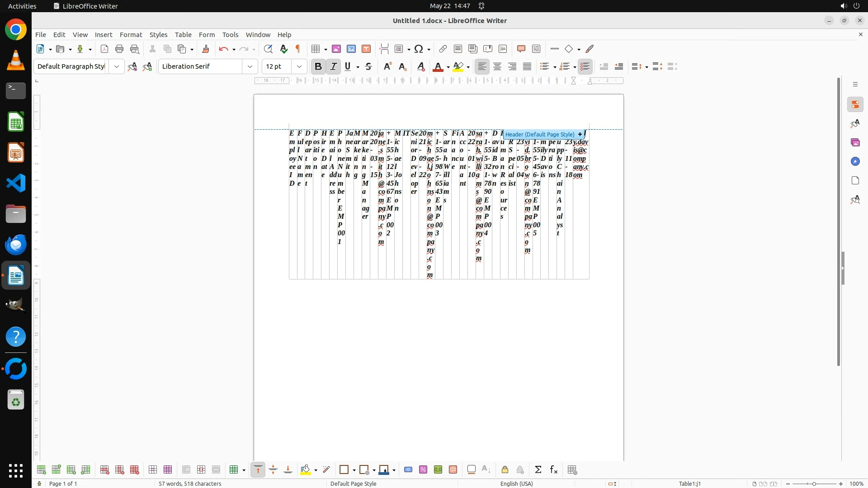Image resolution: width=868 pixels, height=488 pixels.
Task: Click Export as PDF icon
Action: point(104,49)
